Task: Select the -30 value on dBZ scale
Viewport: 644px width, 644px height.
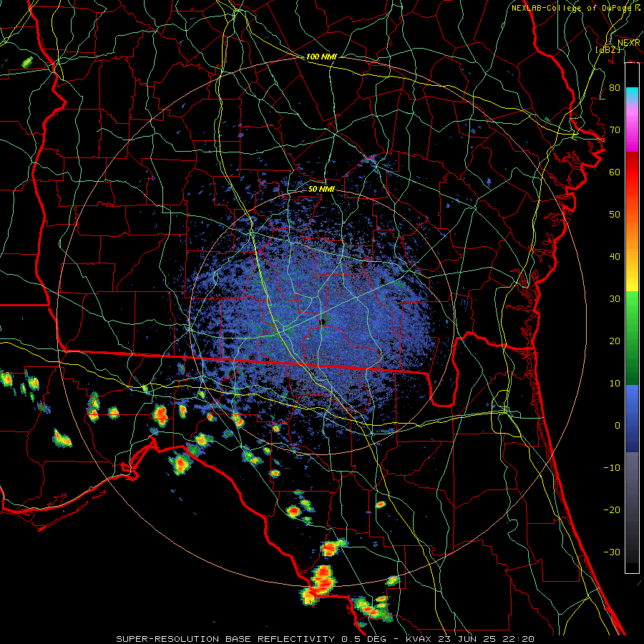Action: 612,552
